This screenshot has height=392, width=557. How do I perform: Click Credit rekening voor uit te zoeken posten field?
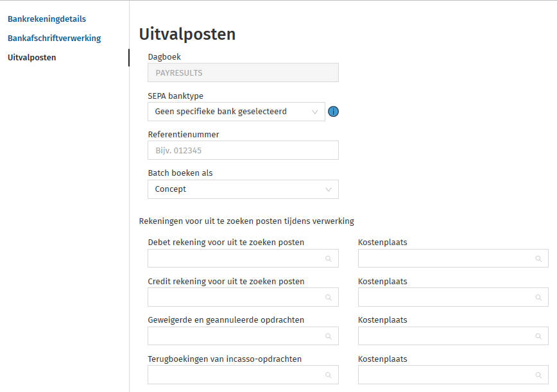pyautogui.click(x=234, y=297)
